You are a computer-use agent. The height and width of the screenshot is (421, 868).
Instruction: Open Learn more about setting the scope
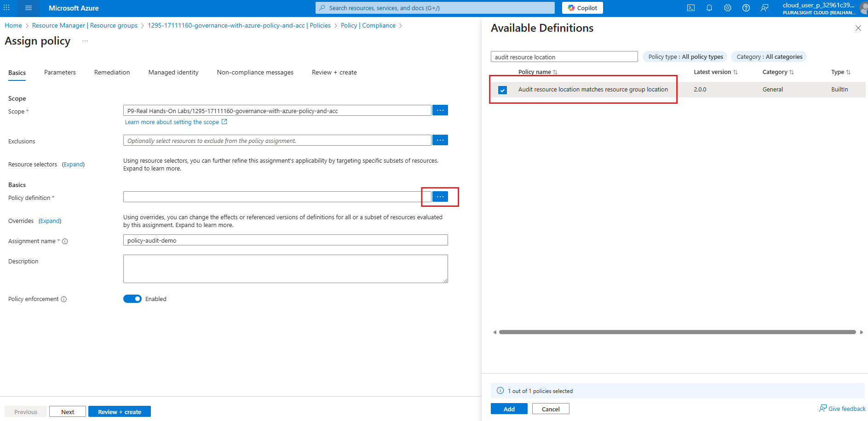[172, 122]
